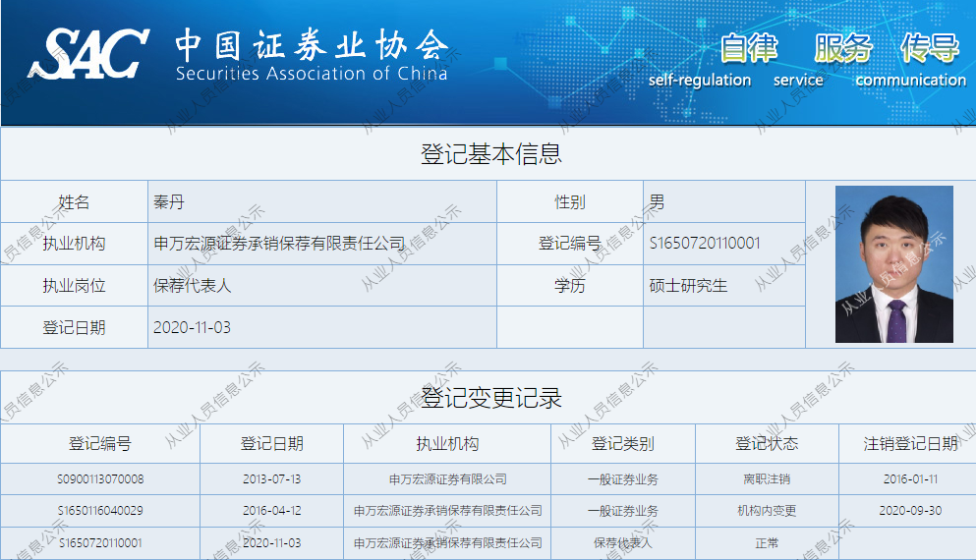Viewport: 976px width, 560px height.
Task: Open the 自律 self-regulation section
Action: (x=748, y=47)
